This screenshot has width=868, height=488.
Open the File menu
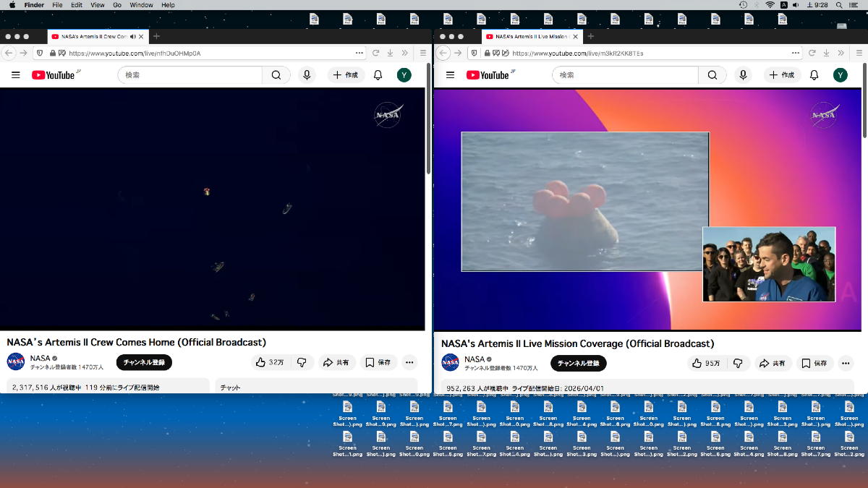(x=57, y=5)
